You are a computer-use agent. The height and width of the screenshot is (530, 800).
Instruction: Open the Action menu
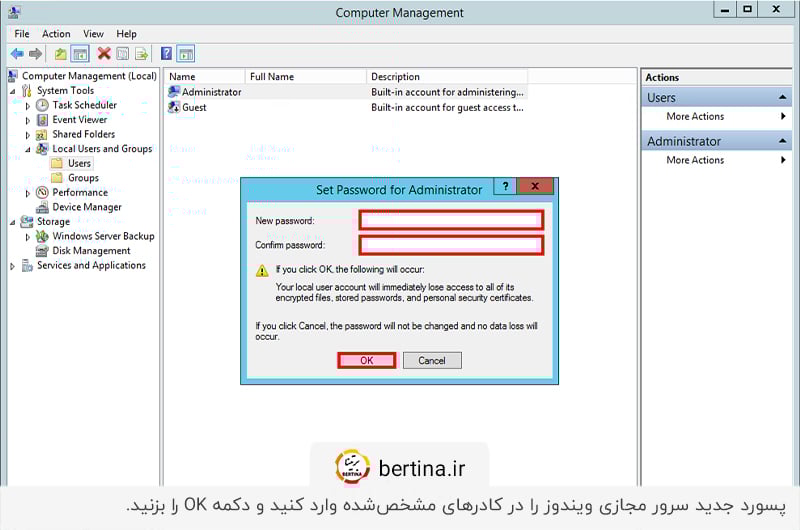(56, 34)
